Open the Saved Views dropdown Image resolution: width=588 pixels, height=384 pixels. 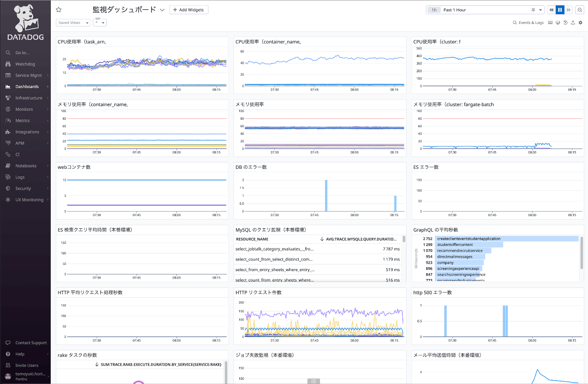pos(73,23)
